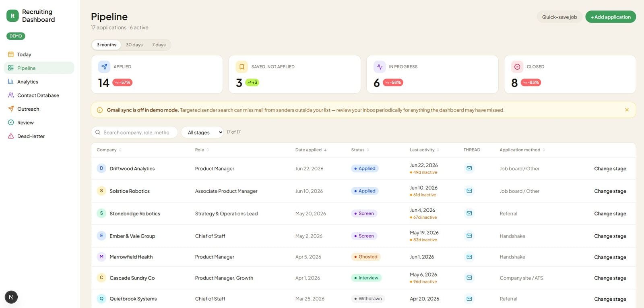
Task: Sort table by Status column
Action: click(360, 150)
